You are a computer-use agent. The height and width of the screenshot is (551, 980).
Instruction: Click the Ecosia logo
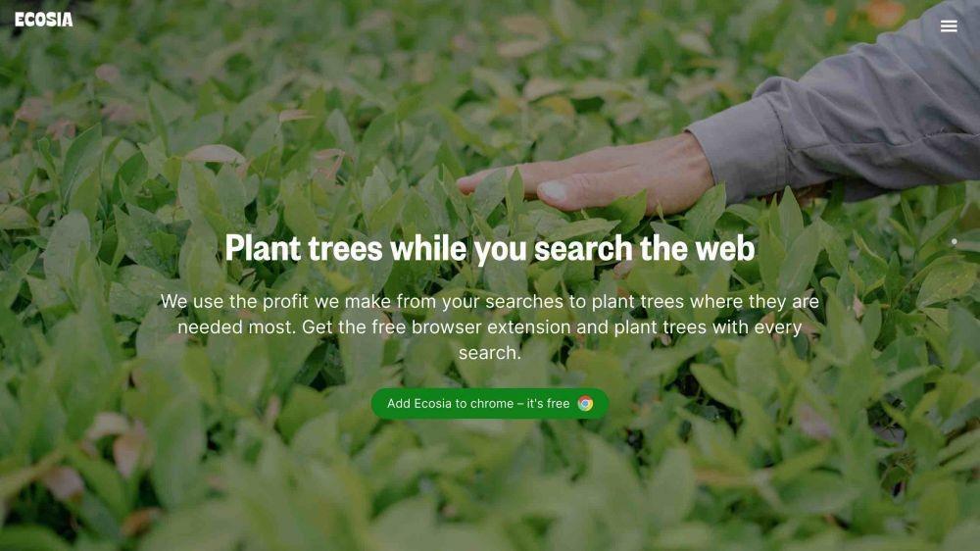(44, 20)
